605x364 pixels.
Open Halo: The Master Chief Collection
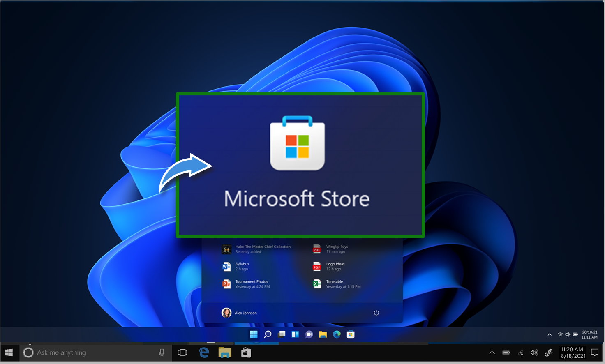click(x=256, y=249)
